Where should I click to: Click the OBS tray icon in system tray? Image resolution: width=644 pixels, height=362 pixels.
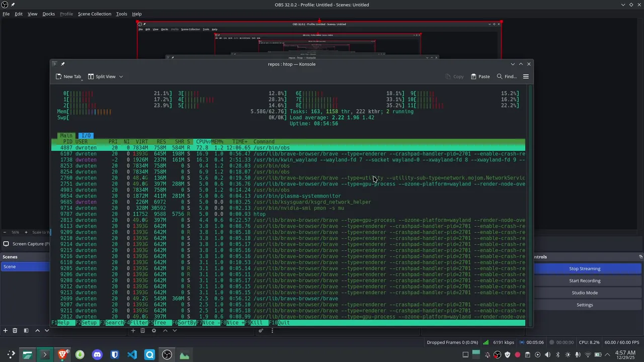point(497,355)
